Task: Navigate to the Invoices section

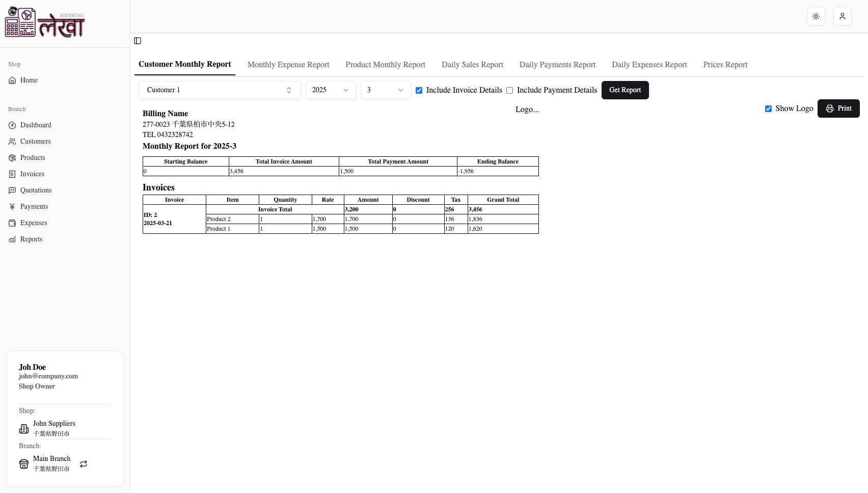Action: click(x=32, y=174)
